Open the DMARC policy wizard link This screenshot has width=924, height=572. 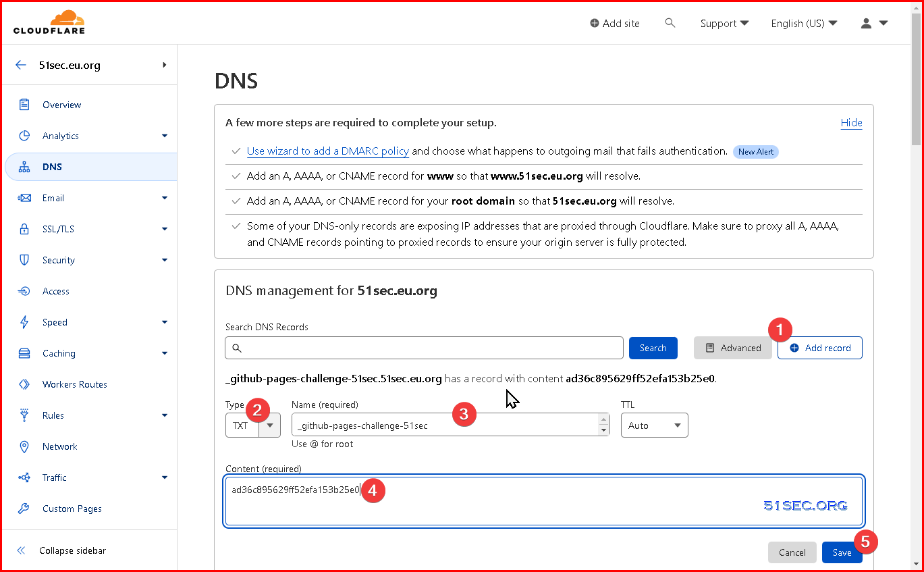(328, 151)
